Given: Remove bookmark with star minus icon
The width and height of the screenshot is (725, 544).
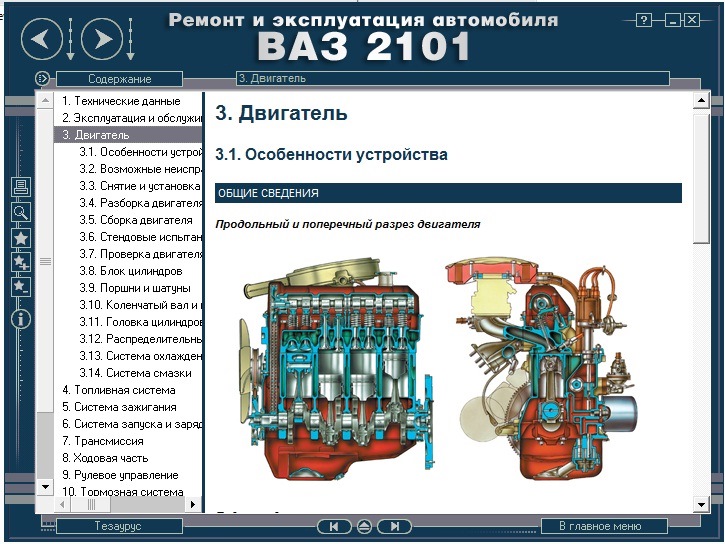Looking at the screenshot, I should (21, 287).
